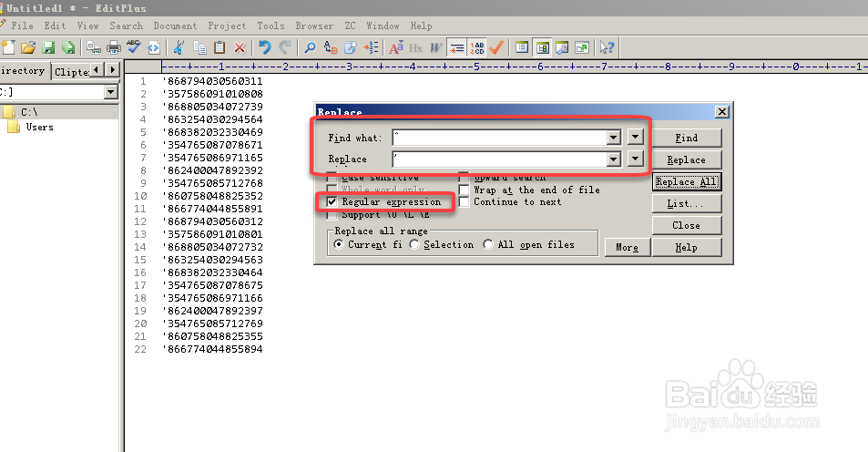This screenshot has height=452, width=868.
Task: Open the Search menu
Action: (x=127, y=26)
